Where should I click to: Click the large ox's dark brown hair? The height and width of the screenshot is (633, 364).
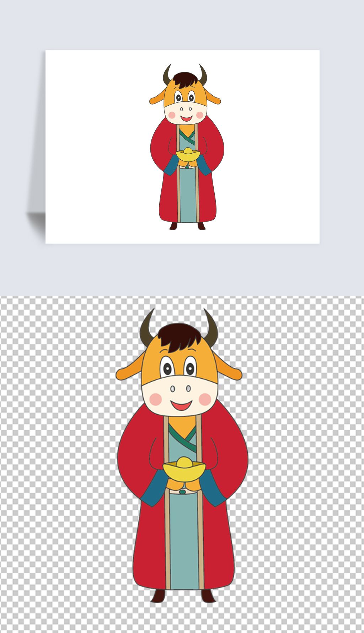pyautogui.click(x=179, y=337)
